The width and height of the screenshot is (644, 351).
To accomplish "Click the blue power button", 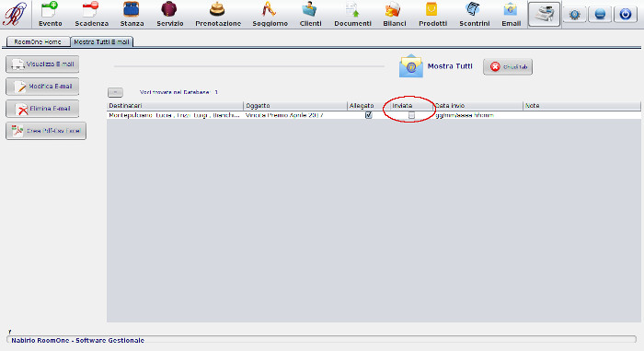I will point(626,15).
